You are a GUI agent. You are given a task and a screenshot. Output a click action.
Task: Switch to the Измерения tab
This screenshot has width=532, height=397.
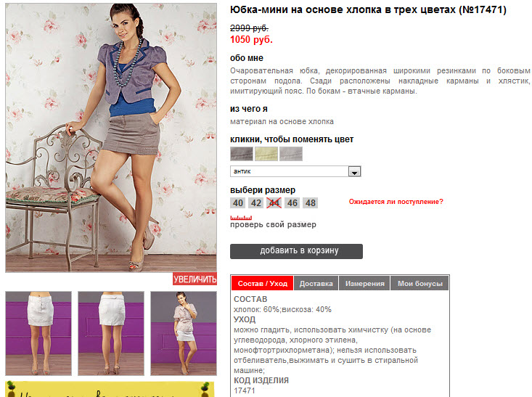tap(365, 283)
